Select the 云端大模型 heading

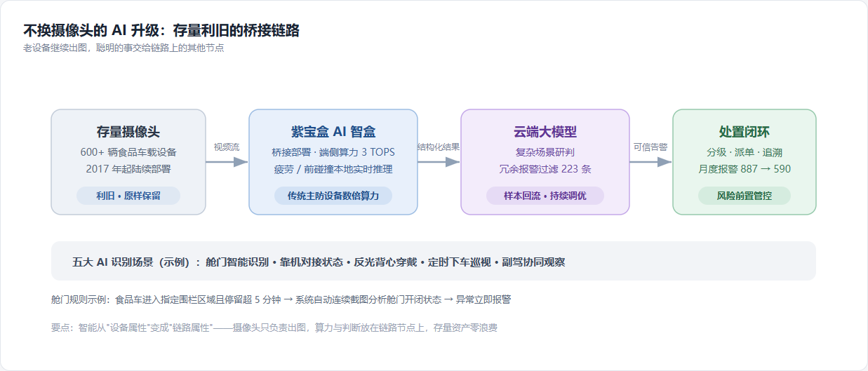pos(545,132)
